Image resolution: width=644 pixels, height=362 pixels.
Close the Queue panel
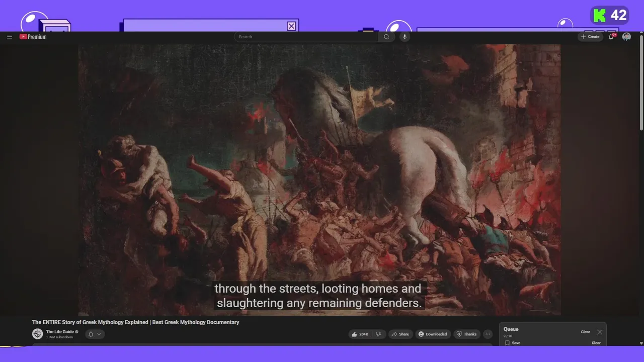click(599, 332)
